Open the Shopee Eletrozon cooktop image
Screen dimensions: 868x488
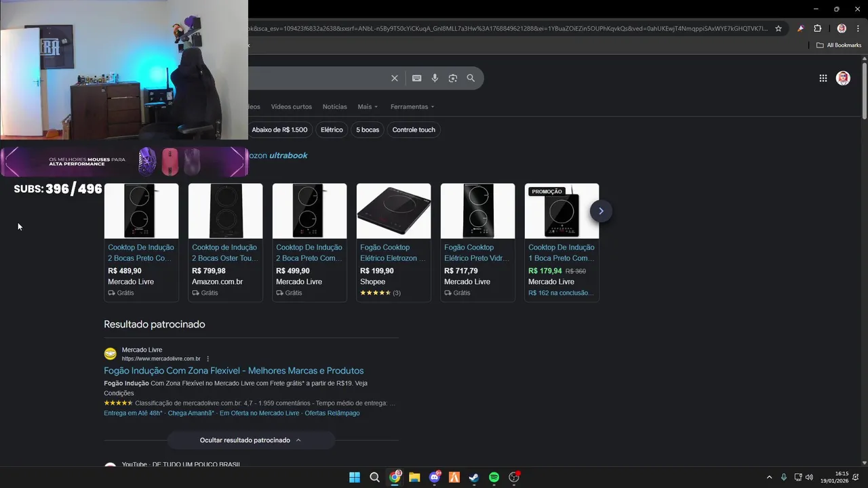coord(393,211)
